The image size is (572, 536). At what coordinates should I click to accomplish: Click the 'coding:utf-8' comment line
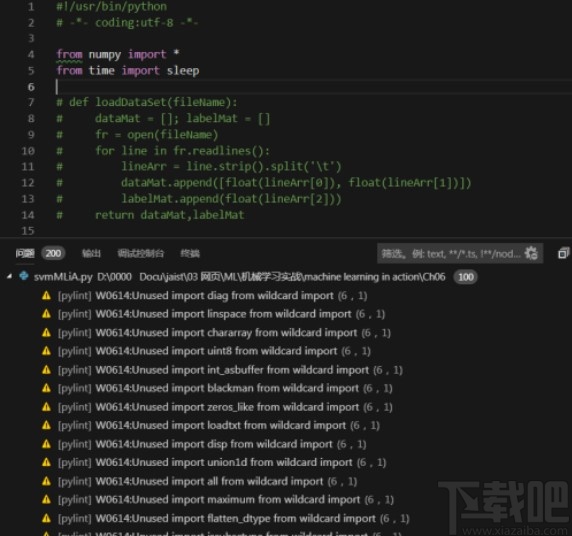(x=127, y=23)
